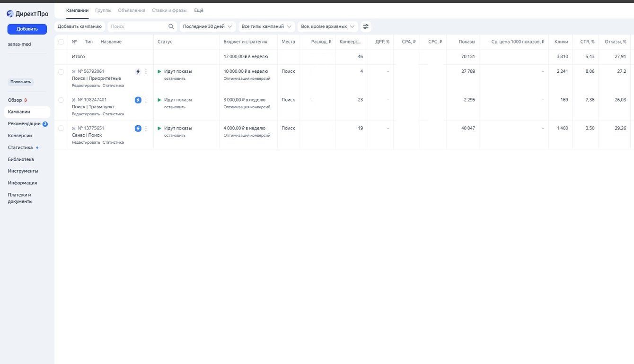Click blue lightning icon for Поиск | Травмпункт
Screen dimensions: 634x364
tap(138, 100)
